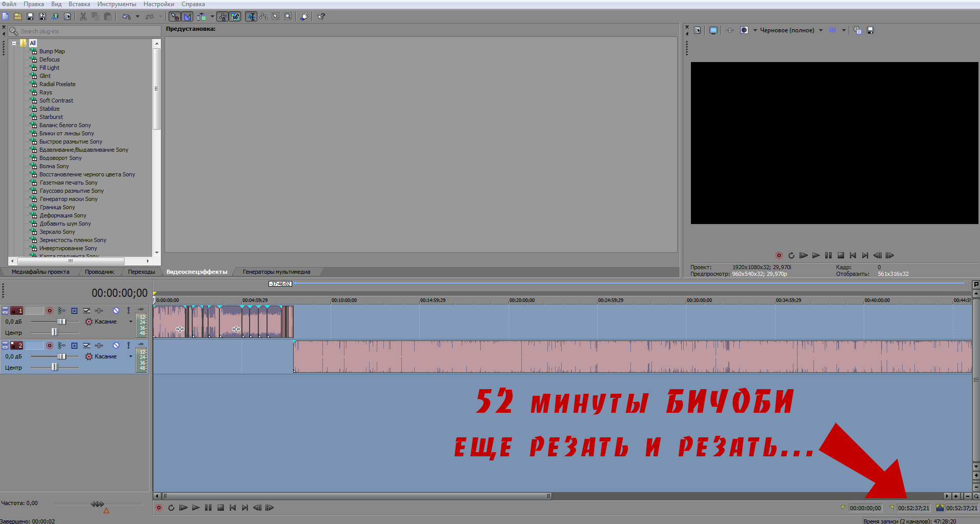Adjust the playback rate scrub slider
Image resolution: width=980 pixels, height=524 pixels.
click(97, 505)
